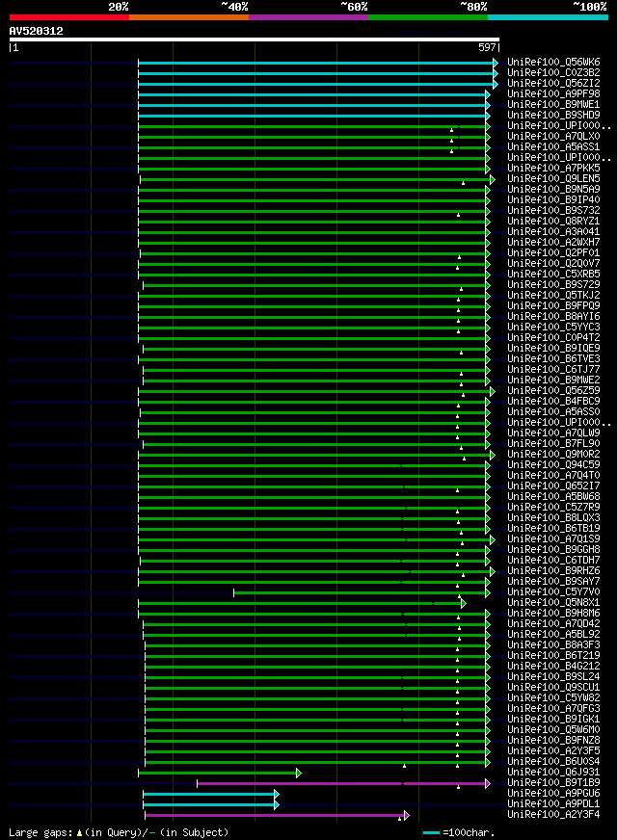Select the short green alignment bar of UniRef100_Q6J931
617x840 pixels.
click(x=220, y=773)
